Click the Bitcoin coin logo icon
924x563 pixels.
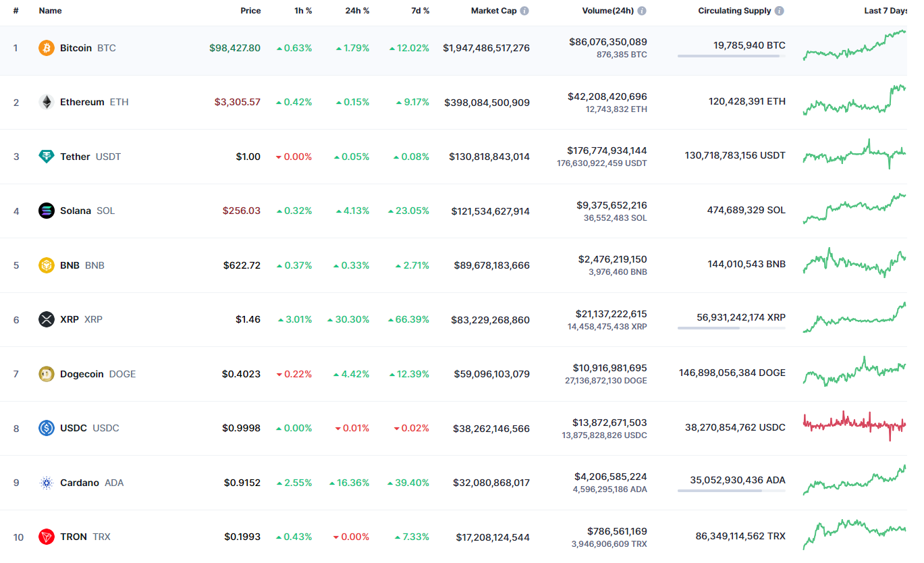(46, 48)
